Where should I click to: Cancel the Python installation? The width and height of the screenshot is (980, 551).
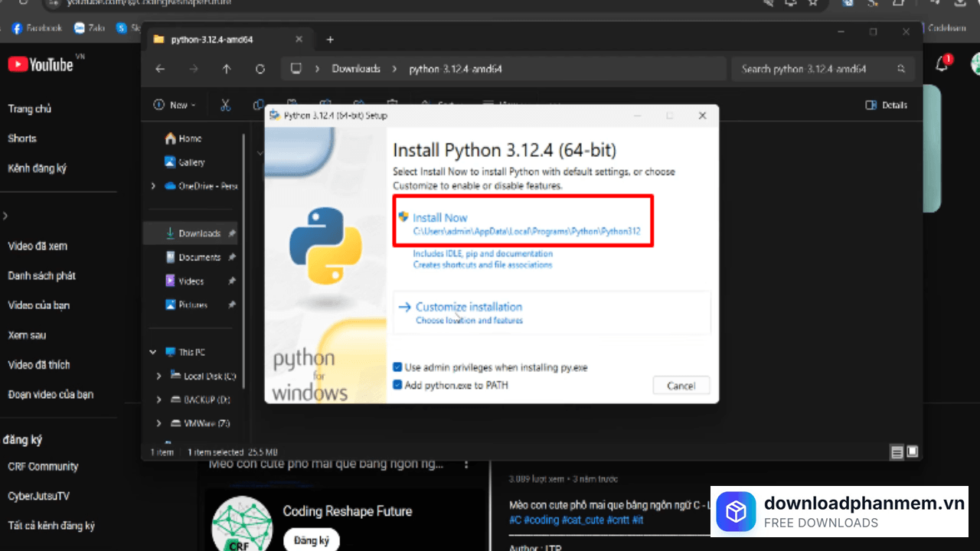(681, 385)
